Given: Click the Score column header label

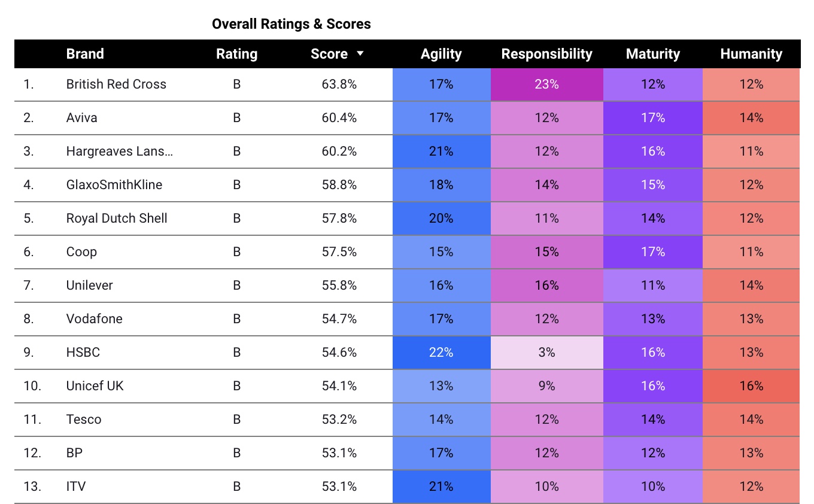Looking at the screenshot, I should coord(329,54).
